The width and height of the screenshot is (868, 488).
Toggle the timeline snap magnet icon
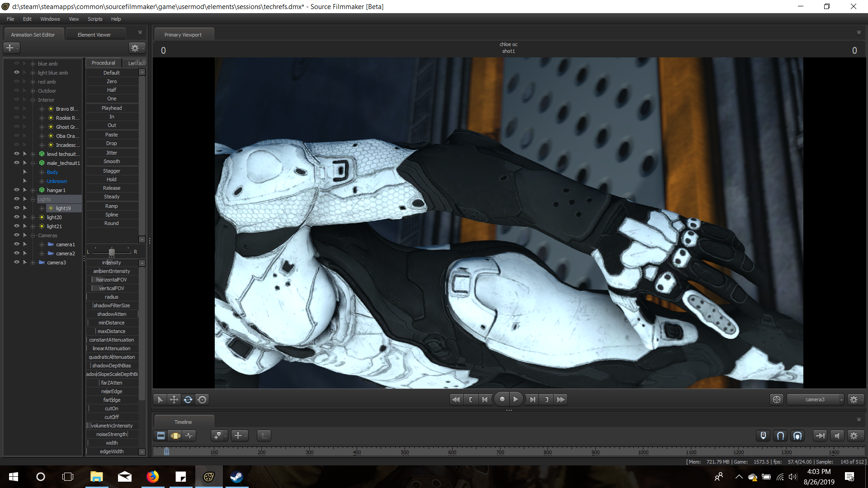780,436
